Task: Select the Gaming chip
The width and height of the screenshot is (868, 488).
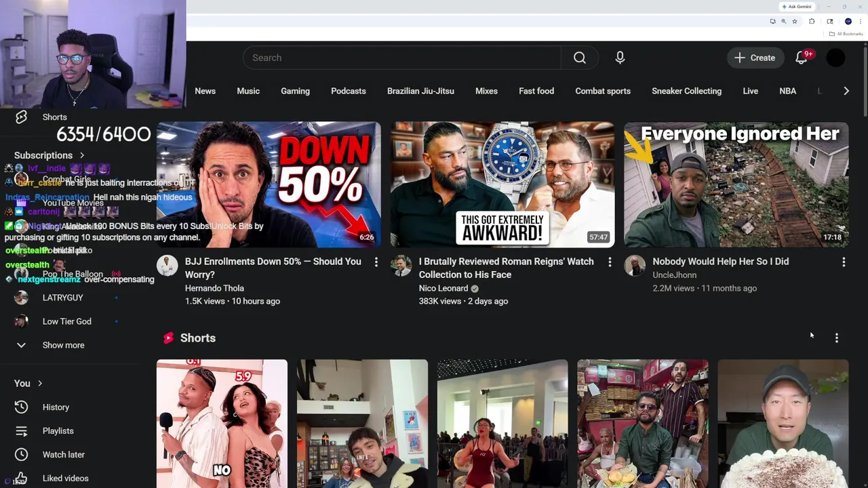Action: (295, 91)
